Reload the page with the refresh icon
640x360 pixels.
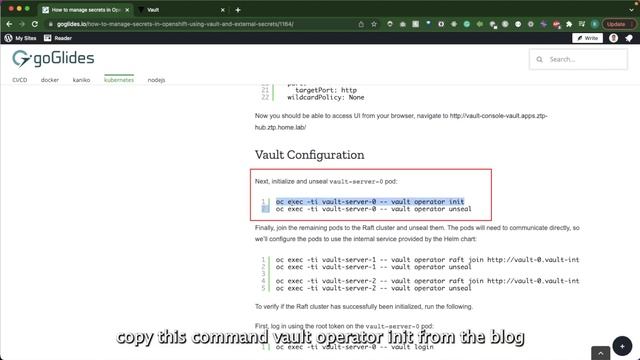35,24
